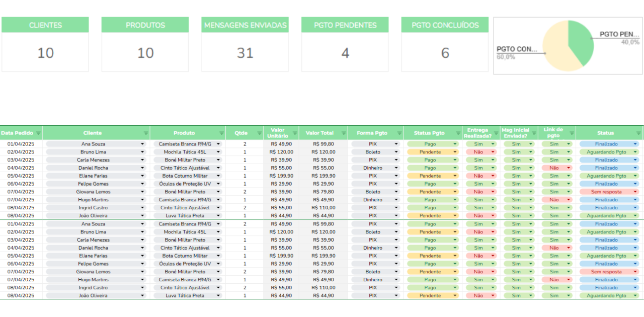Expand the Sem resposta status dropdown in first table
The width and height of the screenshot is (644, 317).
point(635,192)
